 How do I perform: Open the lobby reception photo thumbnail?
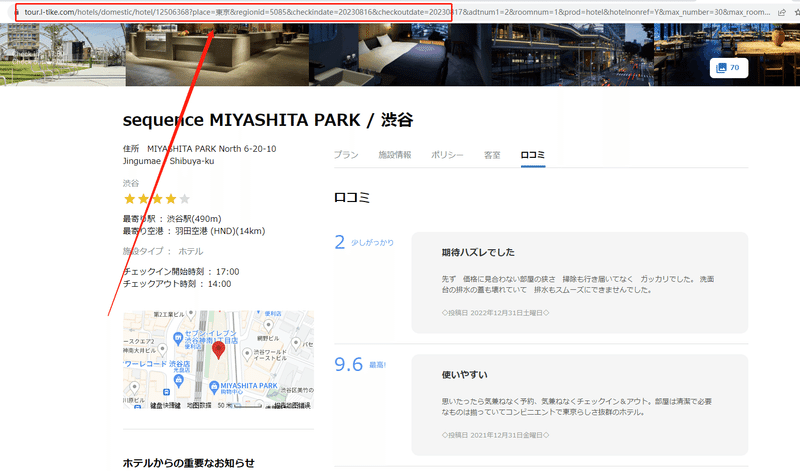[x=217, y=55]
